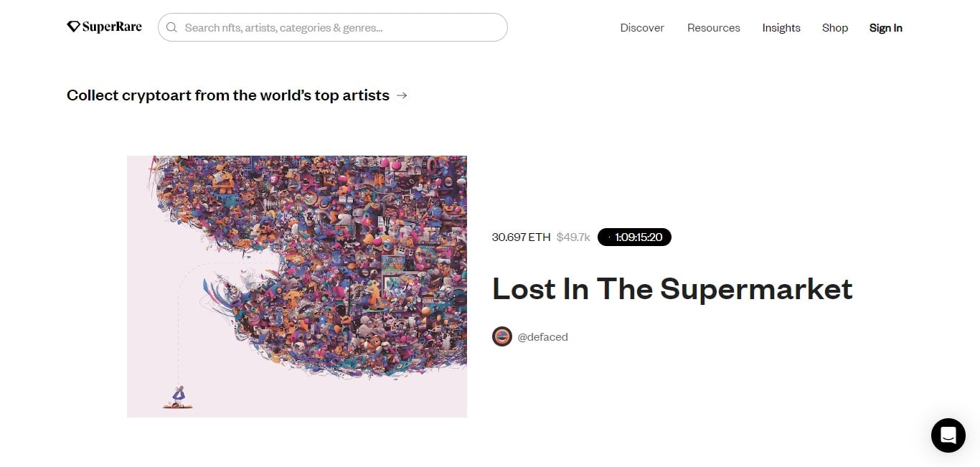Click the auction countdown timer badge
The image size is (980, 467).
pos(634,237)
